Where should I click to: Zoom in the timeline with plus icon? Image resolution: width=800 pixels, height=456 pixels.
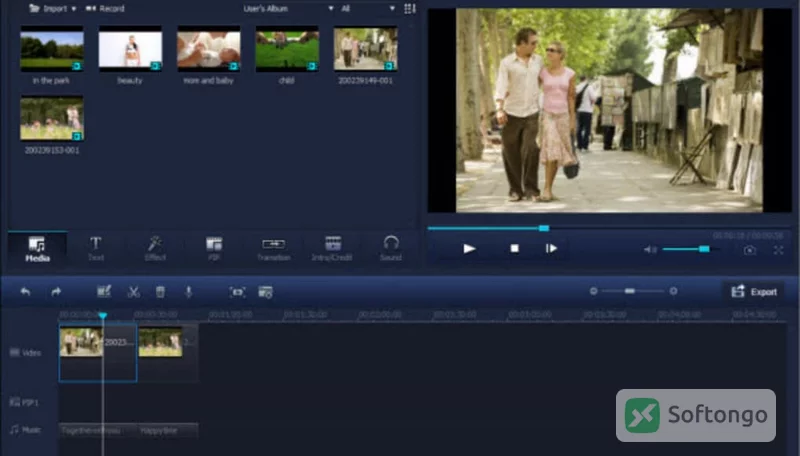pyautogui.click(x=673, y=291)
